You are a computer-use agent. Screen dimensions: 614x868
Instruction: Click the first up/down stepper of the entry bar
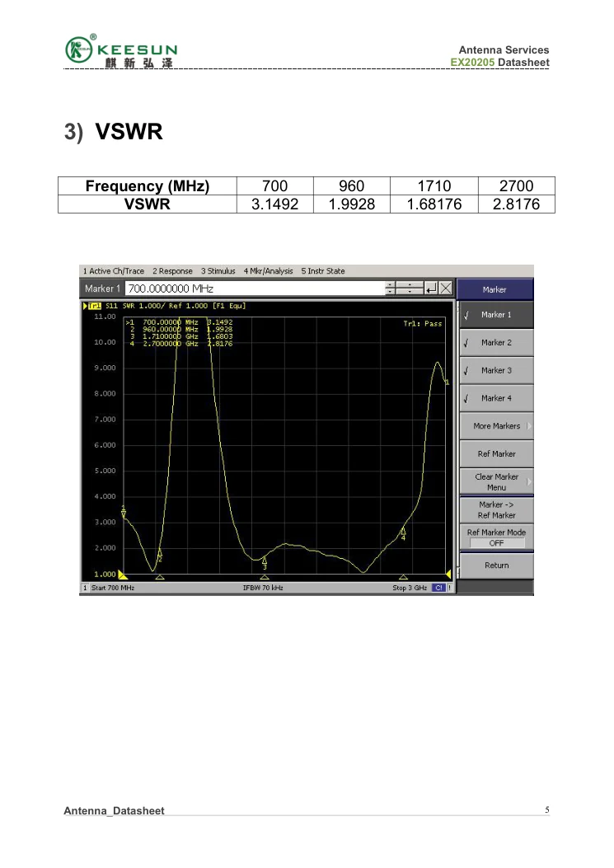tap(391, 289)
